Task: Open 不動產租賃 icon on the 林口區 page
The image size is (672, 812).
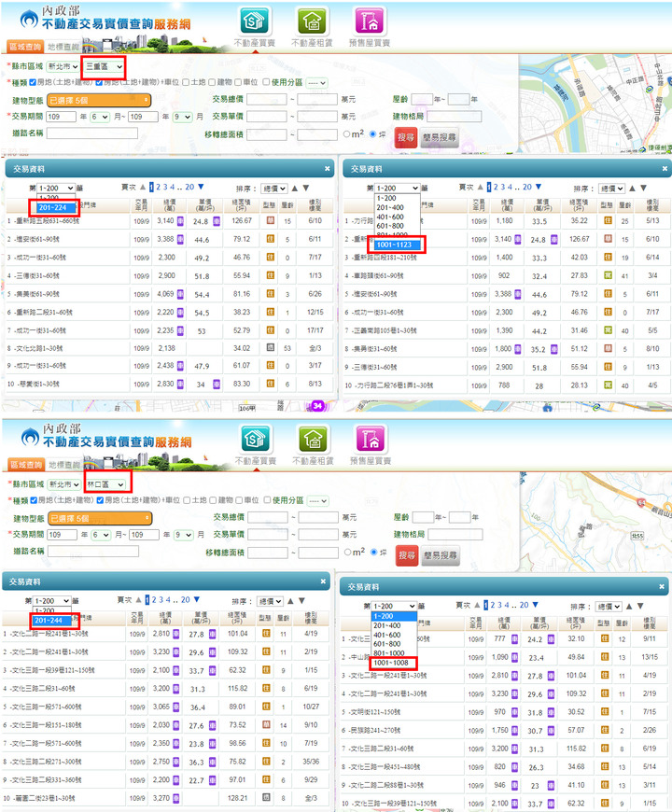Action: [x=313, y=440]
